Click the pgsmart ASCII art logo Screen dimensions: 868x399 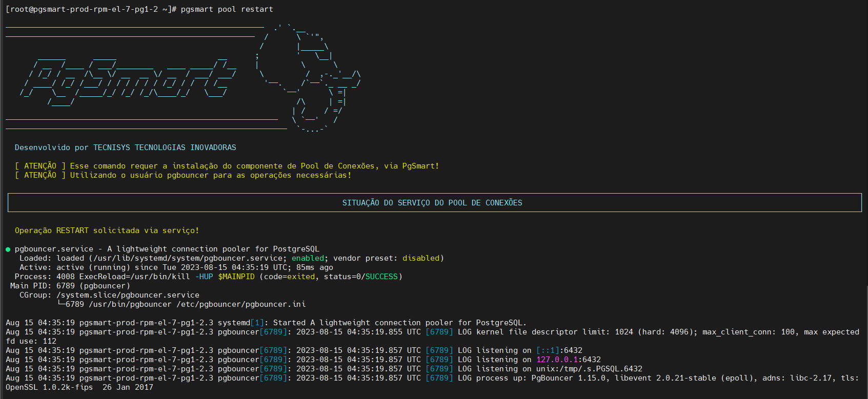[x=128, y=80]
